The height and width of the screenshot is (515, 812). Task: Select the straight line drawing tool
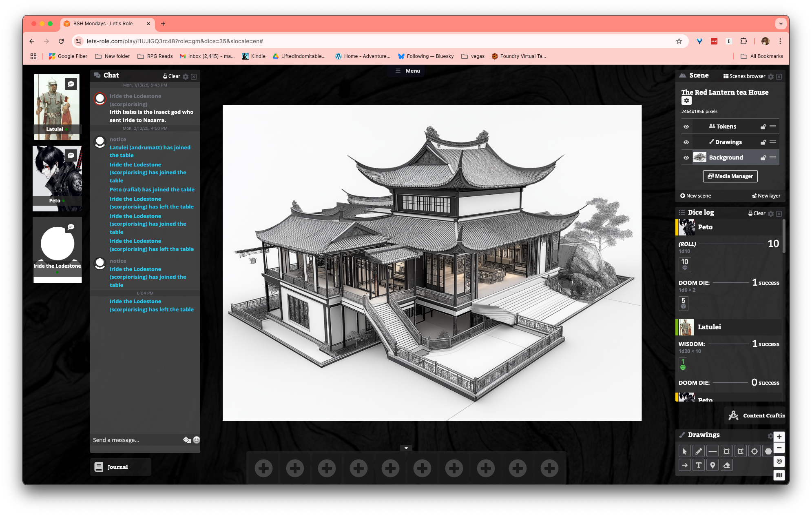coord(712,451)
